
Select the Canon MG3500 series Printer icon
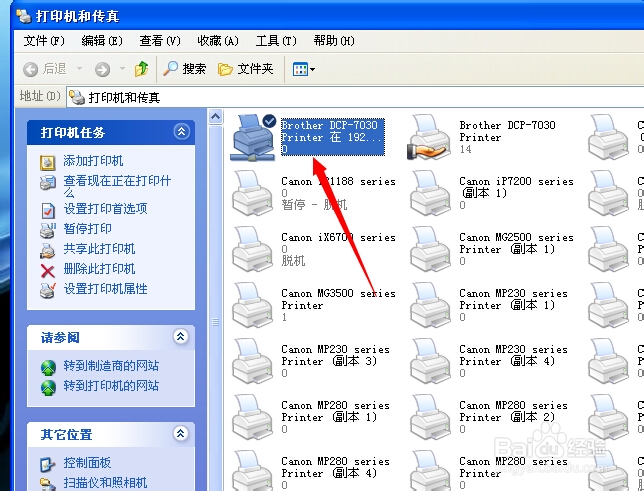tap(253, 305)
